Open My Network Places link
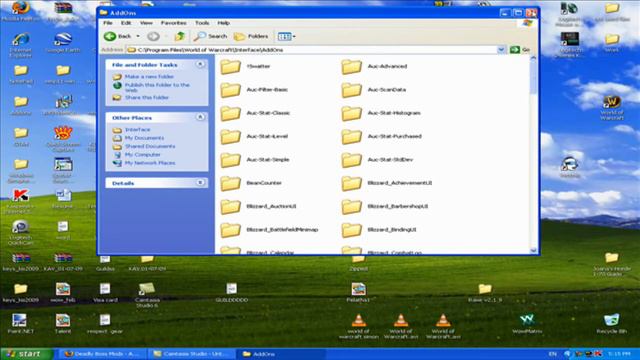 (150, 163)
